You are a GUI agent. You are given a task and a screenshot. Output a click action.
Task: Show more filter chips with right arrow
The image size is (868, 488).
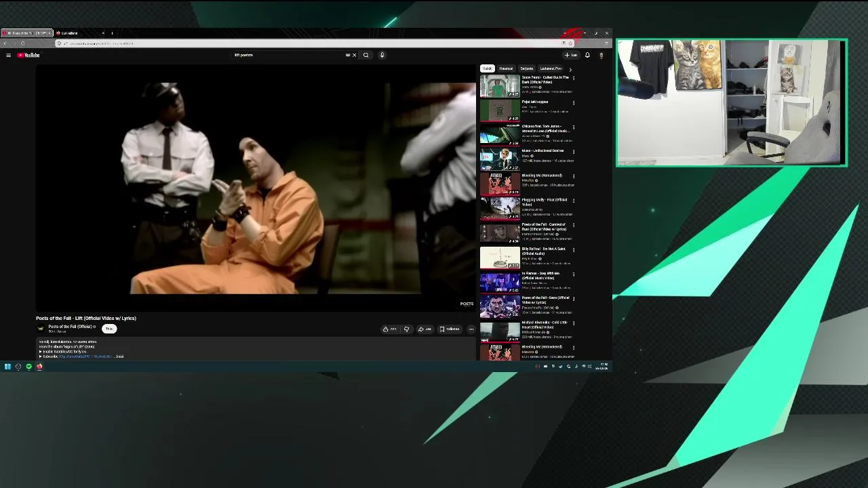click(x=570, y=69)
